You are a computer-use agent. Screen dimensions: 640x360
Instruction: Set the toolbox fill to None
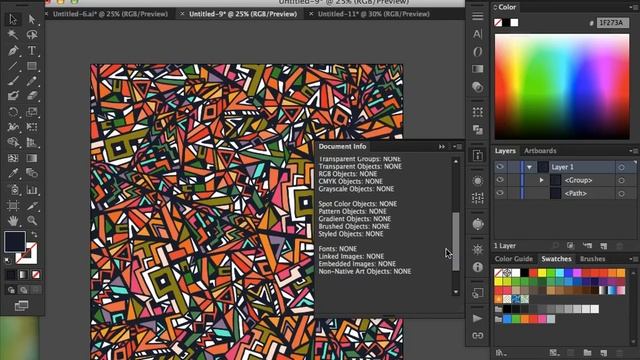36,275
